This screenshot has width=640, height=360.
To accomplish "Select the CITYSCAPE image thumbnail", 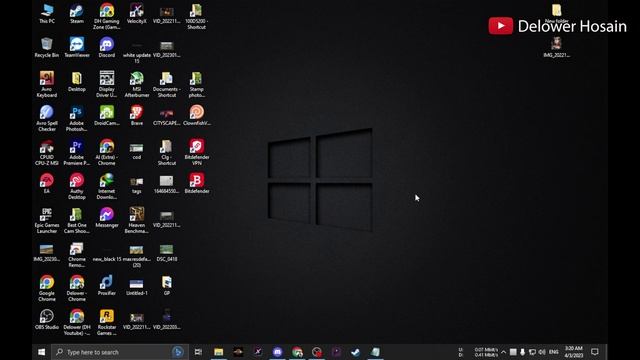I will click(167, 116).
